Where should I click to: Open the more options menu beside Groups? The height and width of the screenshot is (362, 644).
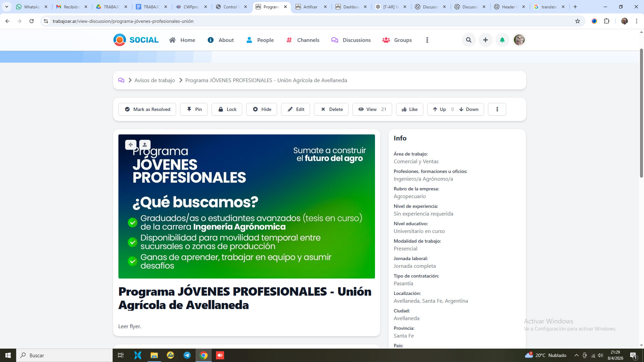click(x=427, y=40)
